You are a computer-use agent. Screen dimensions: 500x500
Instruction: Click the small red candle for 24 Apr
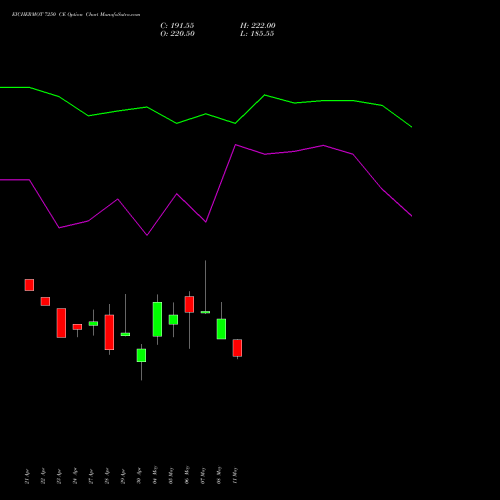77,327
